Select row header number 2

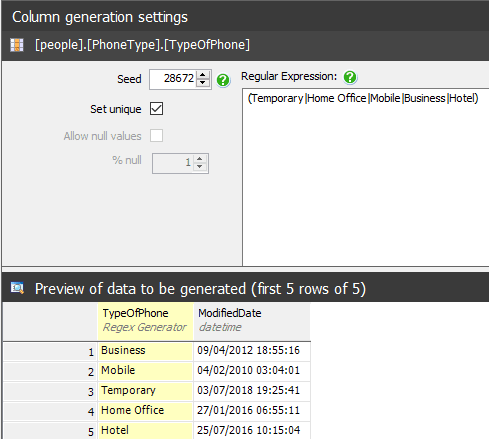(x=50, y=371)
